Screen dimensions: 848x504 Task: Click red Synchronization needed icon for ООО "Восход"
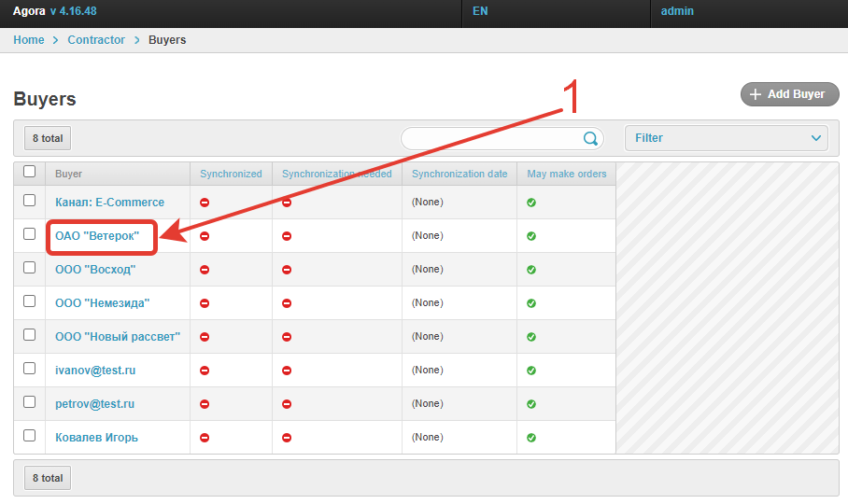287,270
